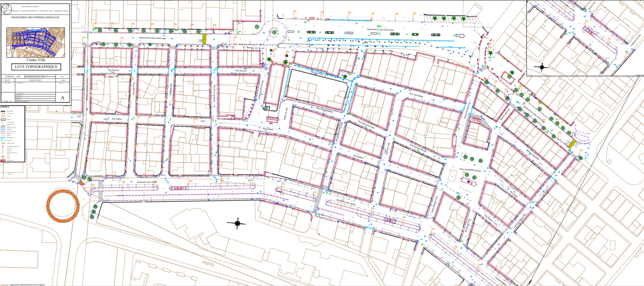Select the "Rue Honoré Baixas" label
Viewport: 644px width, 286px height.
coord(324,110)
